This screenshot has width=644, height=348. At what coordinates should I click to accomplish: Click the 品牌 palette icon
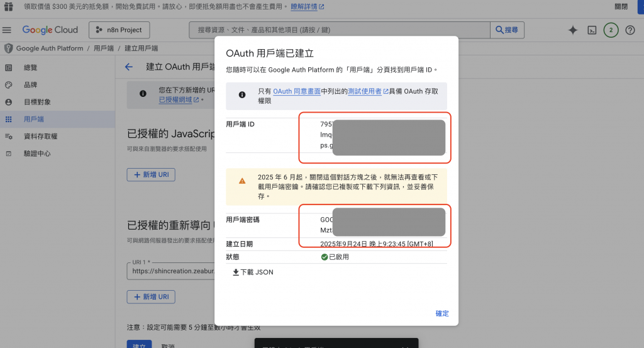[9, 84]
